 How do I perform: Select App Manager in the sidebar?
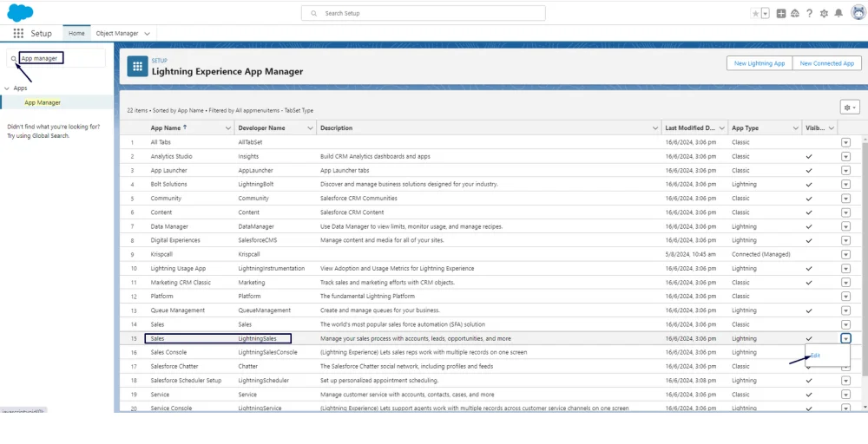tap(43, 102)
